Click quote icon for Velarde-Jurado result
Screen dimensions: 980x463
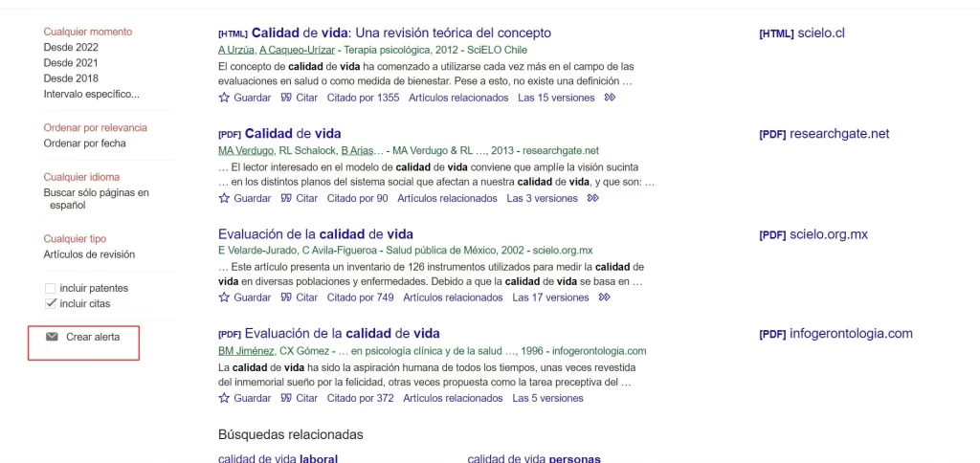click(x=286, y=298)
